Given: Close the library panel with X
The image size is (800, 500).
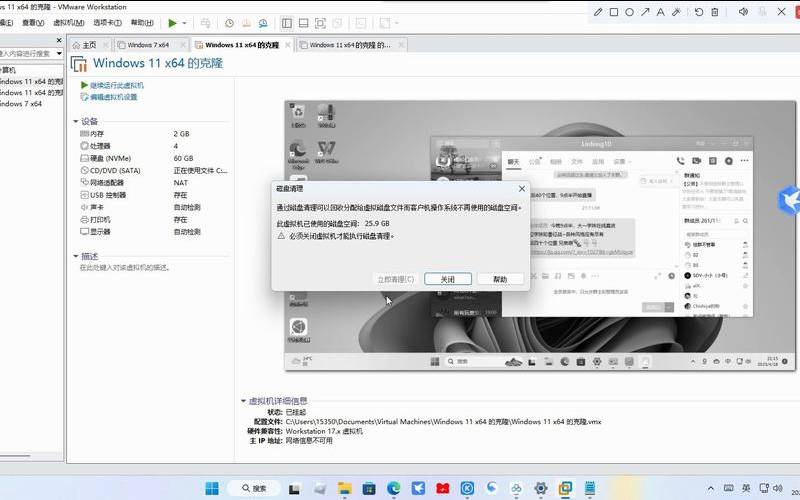Looking at the screenshot, I should click(x=59, y=40).
